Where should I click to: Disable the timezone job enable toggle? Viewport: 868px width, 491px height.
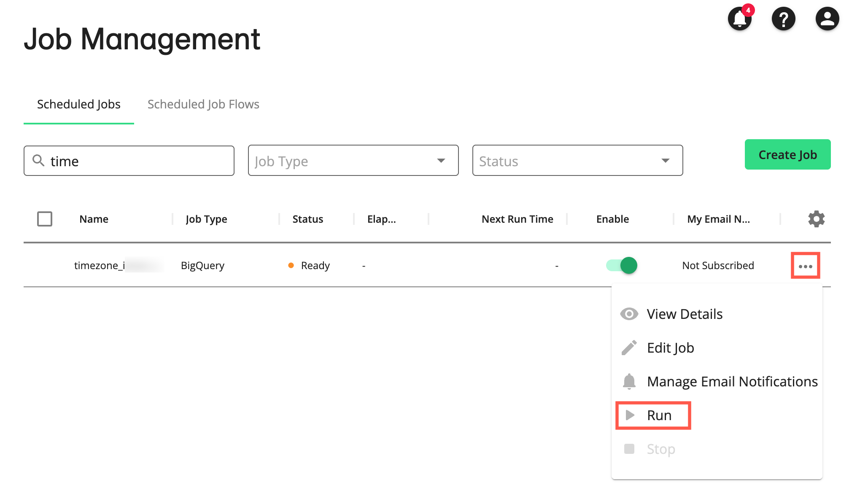coord(622,266)
